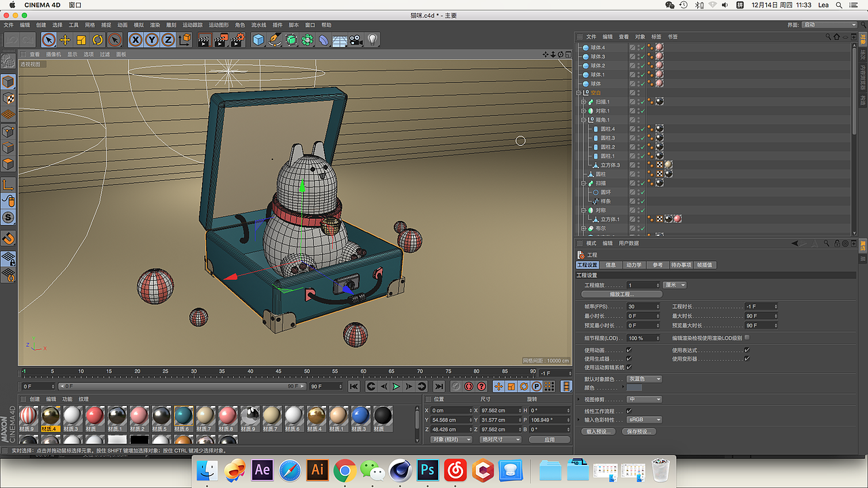Open the deformer objects group
This screenshot has width=868, height=488.
pos(323,40)
